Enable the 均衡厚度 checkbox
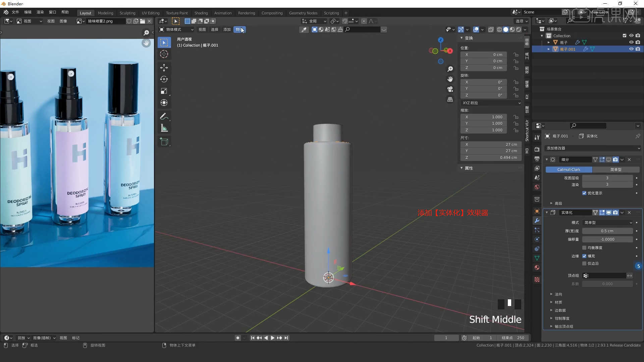The width and height of the screenshot is (644, 362). 584,248
